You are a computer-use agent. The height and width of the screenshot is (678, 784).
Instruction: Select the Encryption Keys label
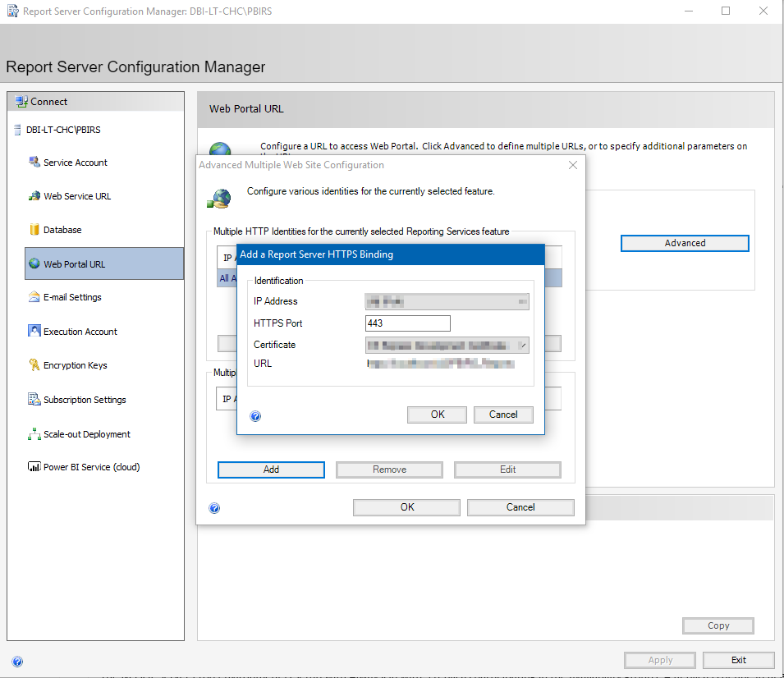click(76, 365)
